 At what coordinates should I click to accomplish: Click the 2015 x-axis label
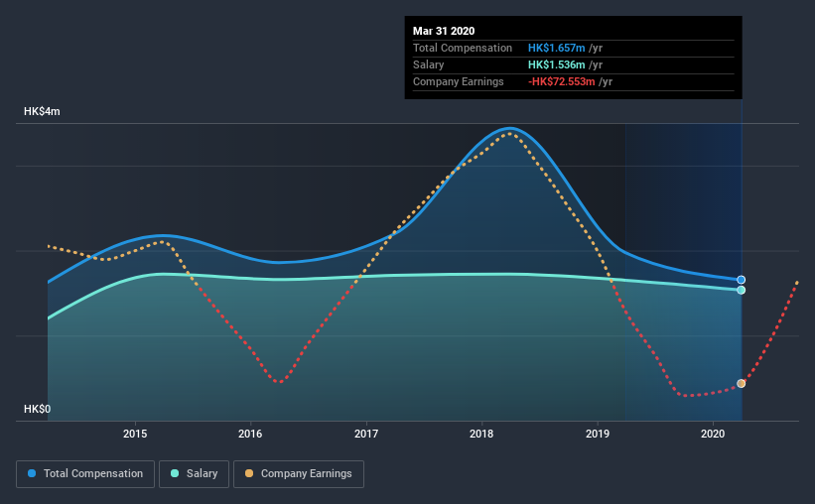(x=135, y=434)
